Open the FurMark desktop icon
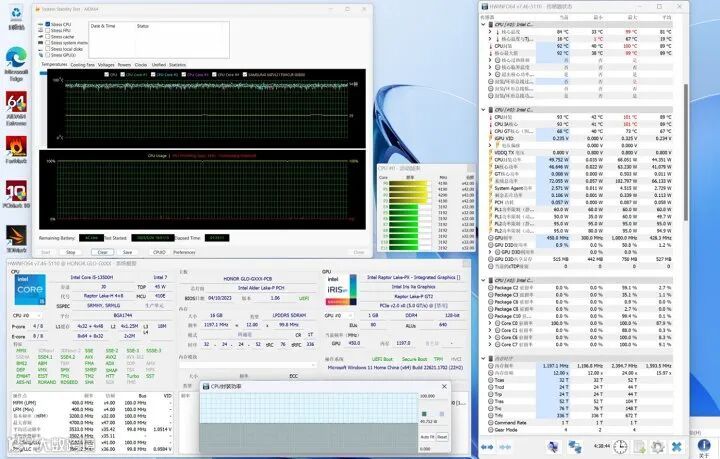 click(x=15, y=147)
